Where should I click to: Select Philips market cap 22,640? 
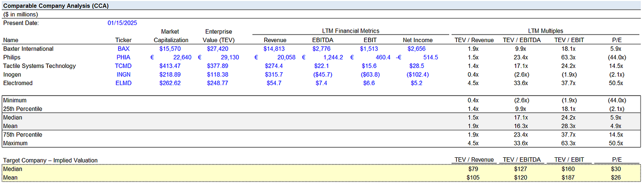point(181,57)
